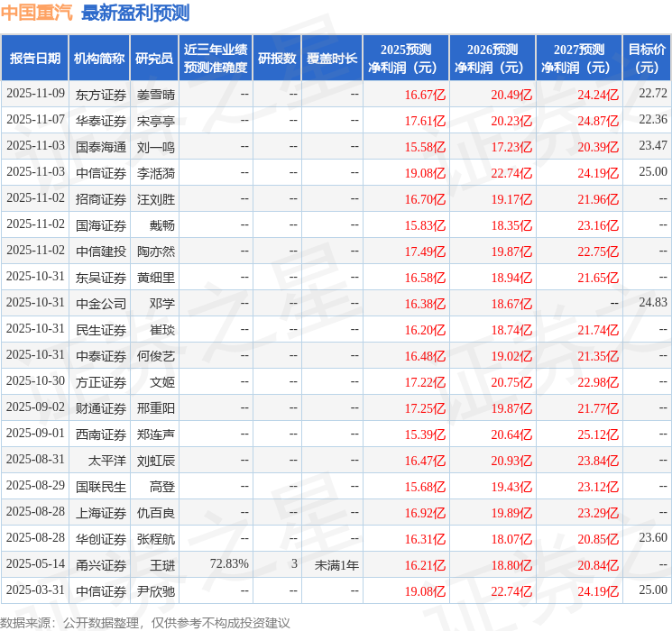Select the 招商证券 institution cell
Viewport: 672px width, 631px height.
(x=101, y=199)
